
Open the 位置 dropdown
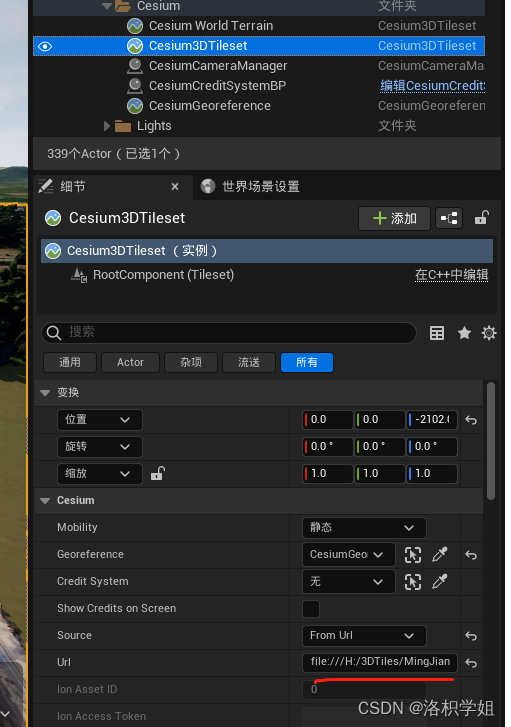click(x=99, y=420)
